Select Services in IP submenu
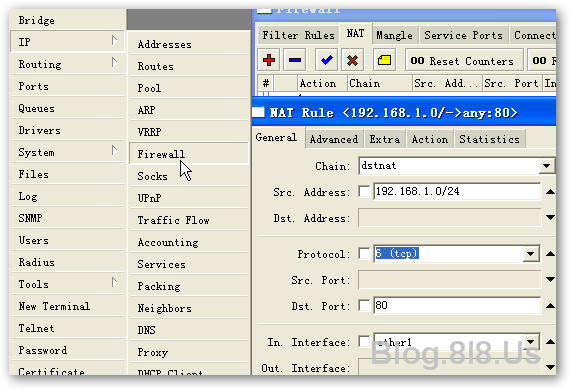Image resolution: width=571 pixels, height=390 pixels. pyautogui.click(x=189, y=264)
